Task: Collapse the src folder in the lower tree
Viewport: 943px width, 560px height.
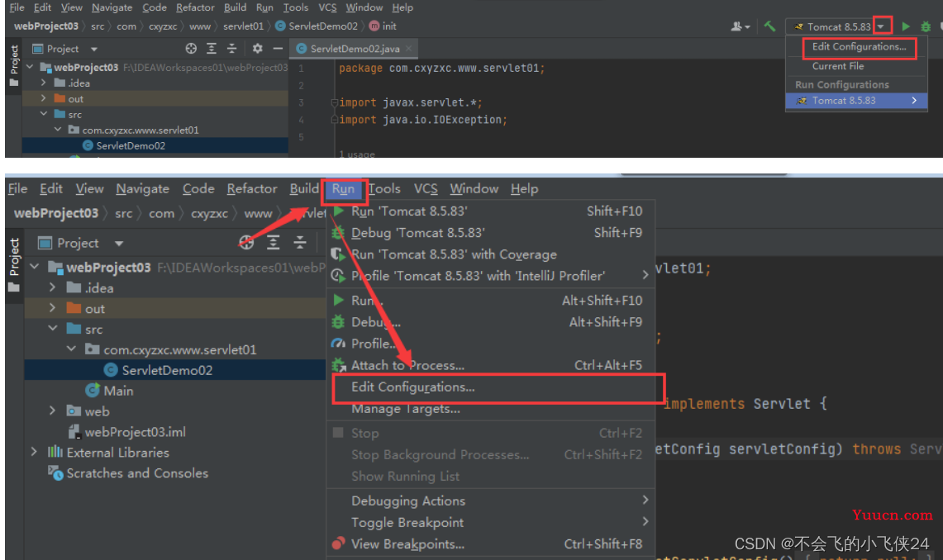Action: [x=52, y=329]
